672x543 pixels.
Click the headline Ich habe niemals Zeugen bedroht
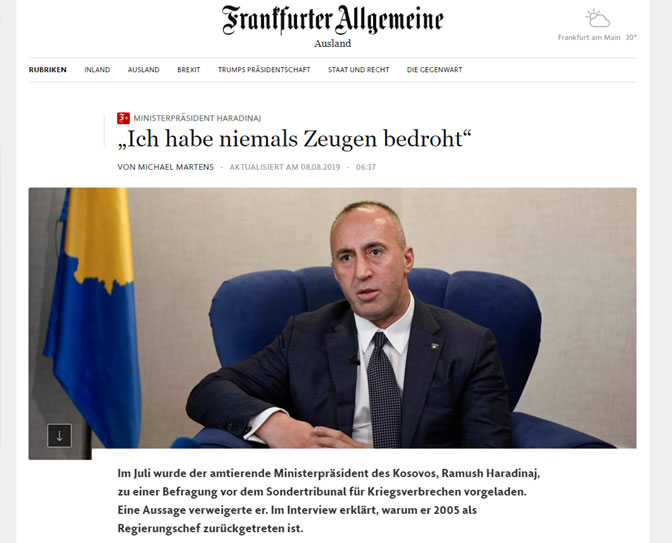294,139
